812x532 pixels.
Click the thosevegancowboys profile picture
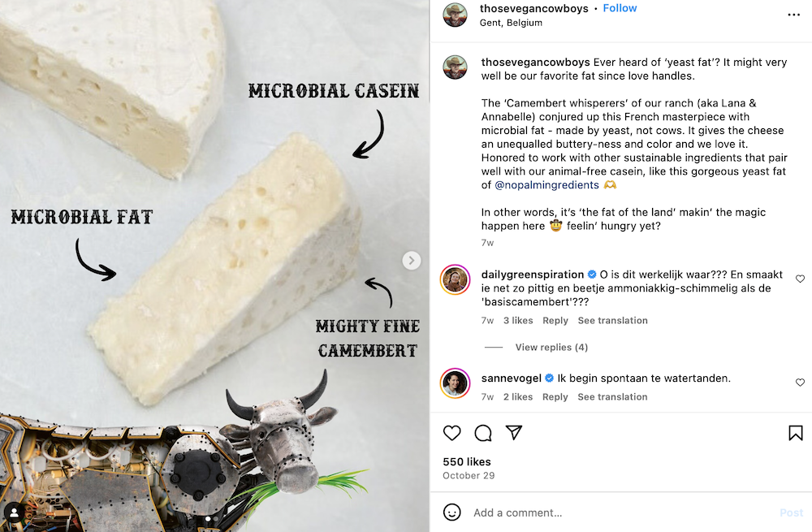click(455, 15)
